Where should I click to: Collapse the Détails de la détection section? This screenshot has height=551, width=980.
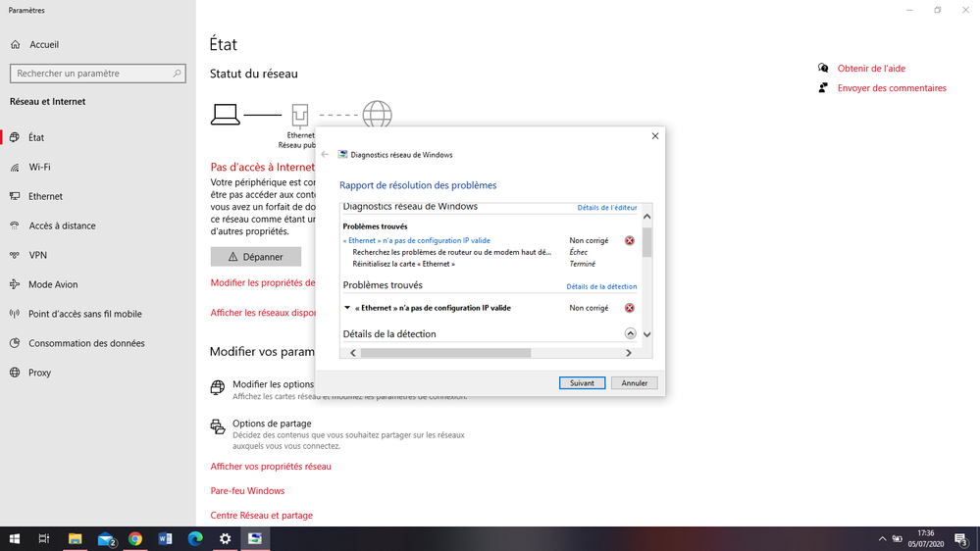pyautogui.click(x=630, y=334)
